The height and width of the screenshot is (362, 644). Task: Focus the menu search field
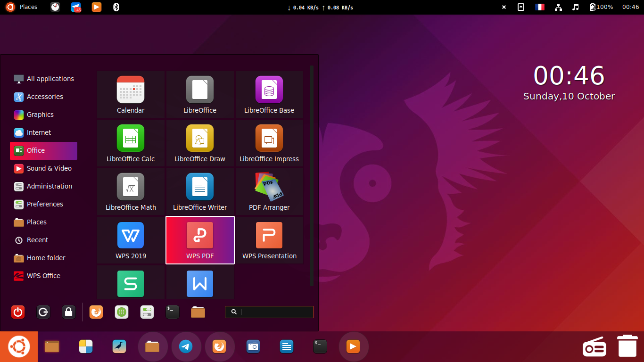coord(269,312)
